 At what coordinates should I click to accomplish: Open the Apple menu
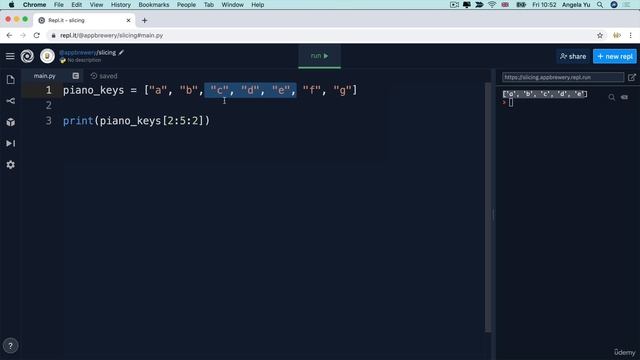[x=11, y=5]
